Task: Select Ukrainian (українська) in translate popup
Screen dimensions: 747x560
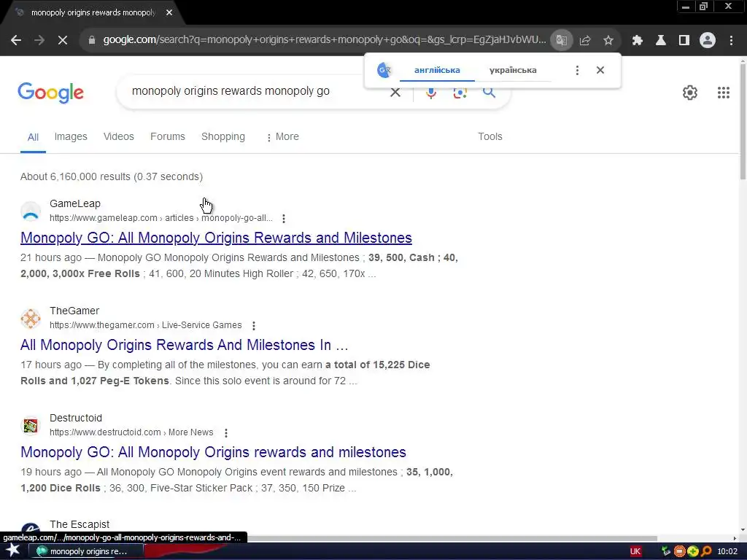Action: (513, 71)
